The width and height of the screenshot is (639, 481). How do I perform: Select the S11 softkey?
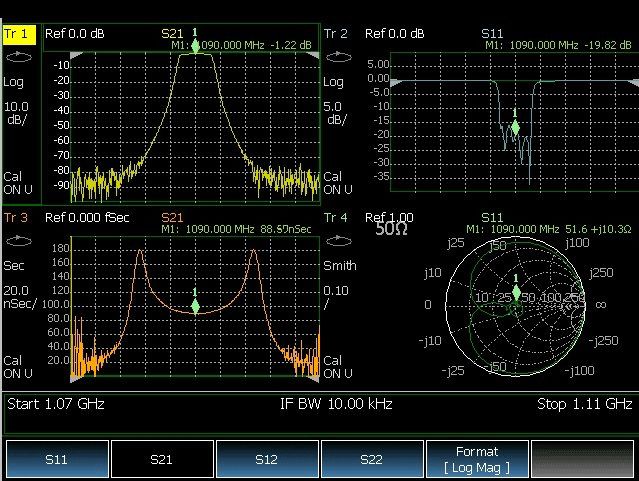[x=57, y=459]
